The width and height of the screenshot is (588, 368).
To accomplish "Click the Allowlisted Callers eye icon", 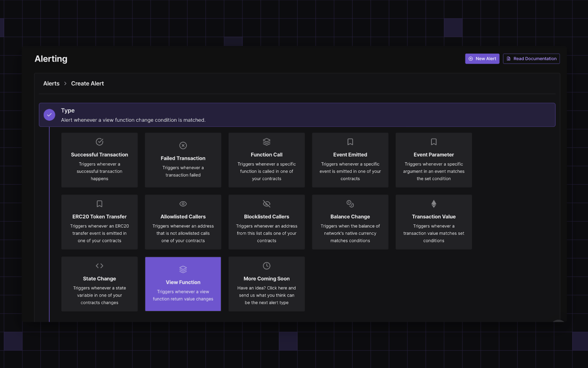I will tap(183, 204).
